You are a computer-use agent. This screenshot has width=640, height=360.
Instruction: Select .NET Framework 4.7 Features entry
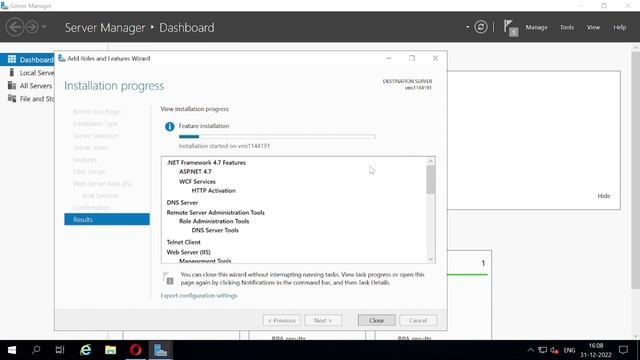point(206,162)
